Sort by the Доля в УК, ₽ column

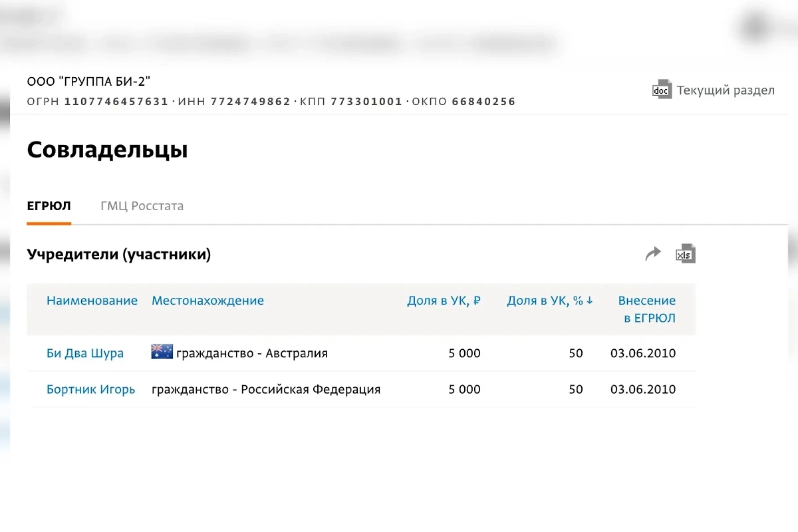coord(444,300)
